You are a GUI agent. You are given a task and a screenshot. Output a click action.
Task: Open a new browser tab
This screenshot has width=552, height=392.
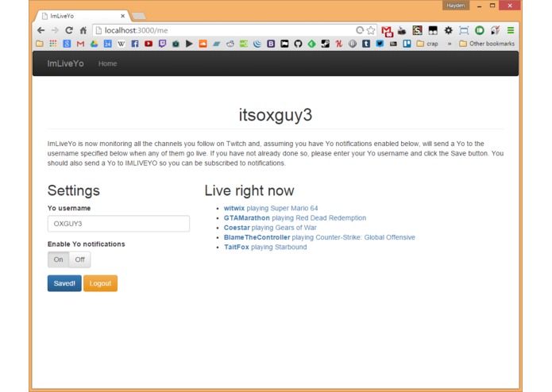click(139, 16)
